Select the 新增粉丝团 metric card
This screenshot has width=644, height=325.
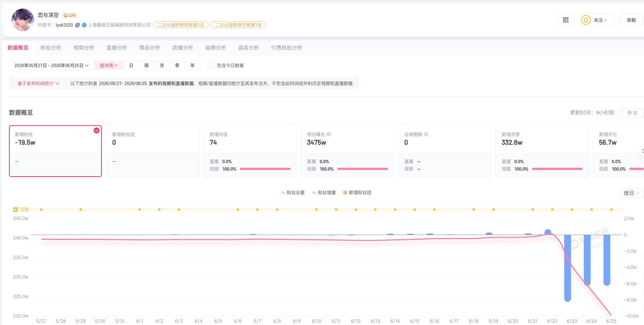pos(153,151)
